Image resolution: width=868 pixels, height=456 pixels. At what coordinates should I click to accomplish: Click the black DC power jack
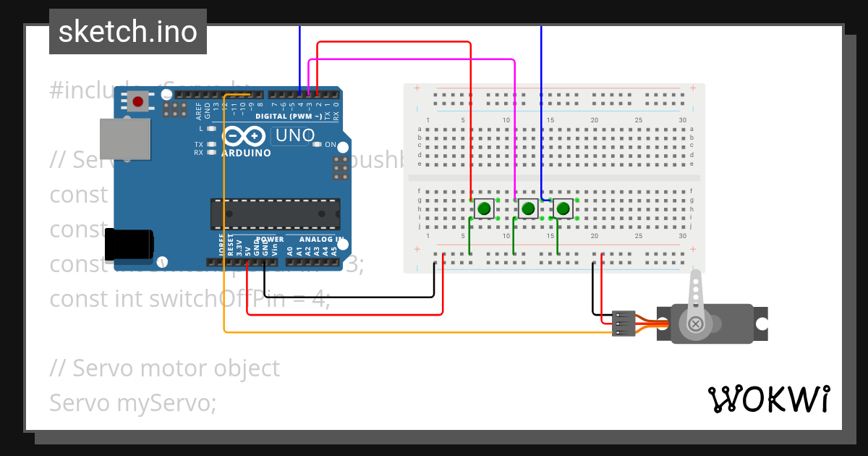(129, 244)
